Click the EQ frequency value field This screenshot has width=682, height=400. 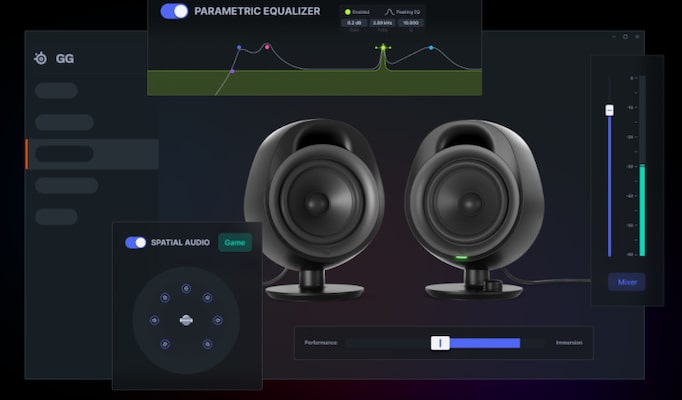coord(383,22)
